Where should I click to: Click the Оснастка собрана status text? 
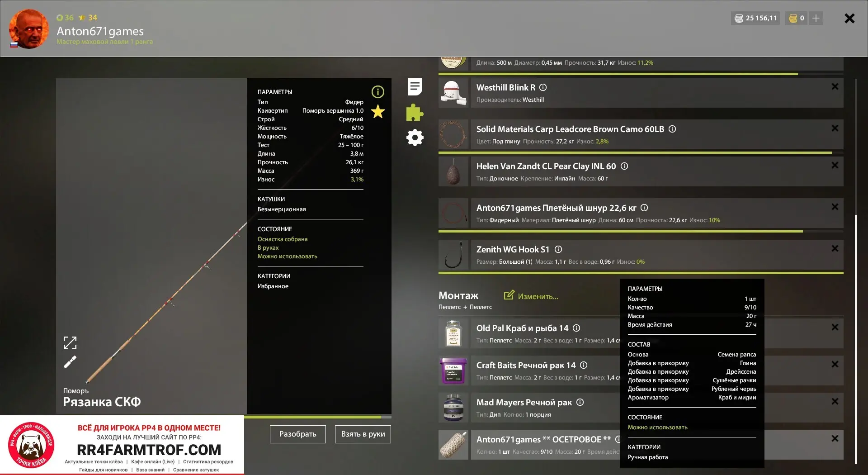[x=283, y=239]
